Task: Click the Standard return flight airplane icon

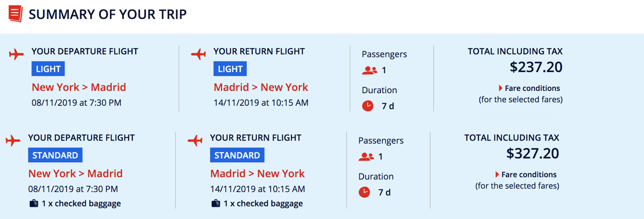Action: pyautogui.click(x=195, y=141)
